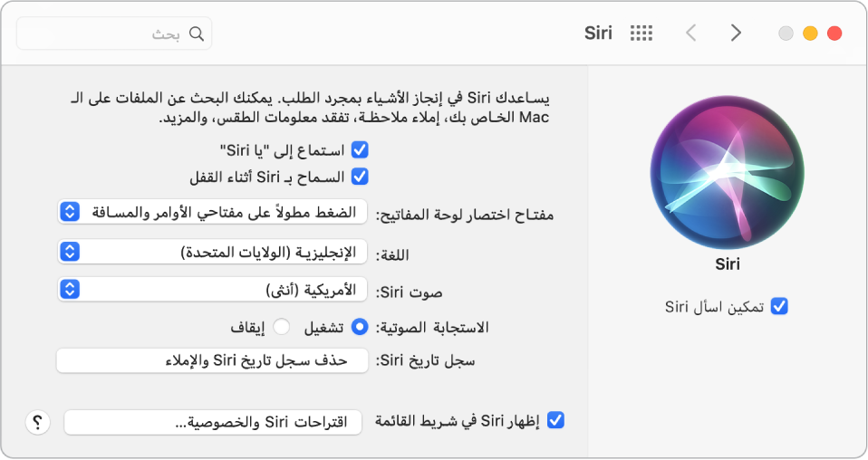Click the الاستجابة الصوتية: label
The image size is (868, 460).
(x=432, y=328)
